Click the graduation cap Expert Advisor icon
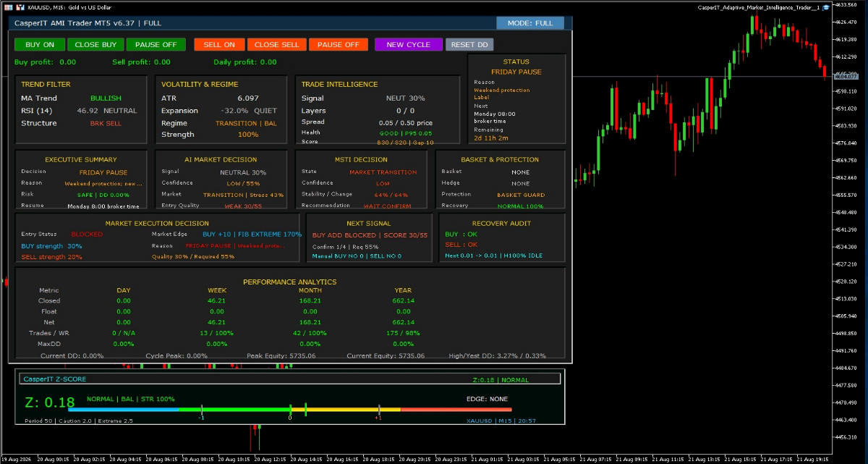The image size is (868, 464). 827,7
